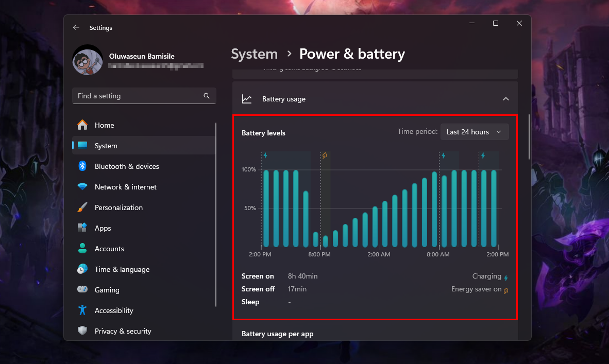Click the search magnifier icon

click(207, 96)
